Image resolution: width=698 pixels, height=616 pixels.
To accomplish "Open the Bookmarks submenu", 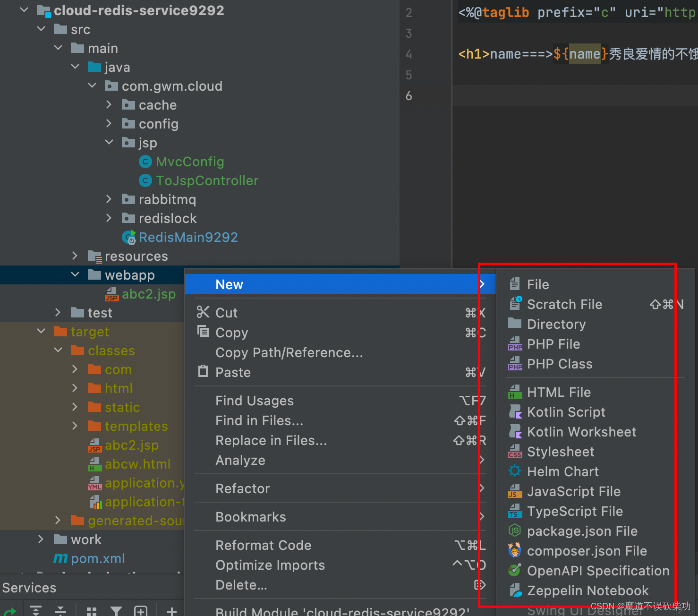I will click(340, 517).
